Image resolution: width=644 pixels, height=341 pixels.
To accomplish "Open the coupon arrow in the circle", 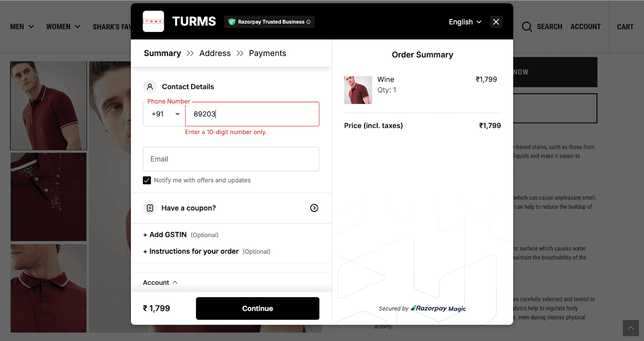I will pos(314,208).
